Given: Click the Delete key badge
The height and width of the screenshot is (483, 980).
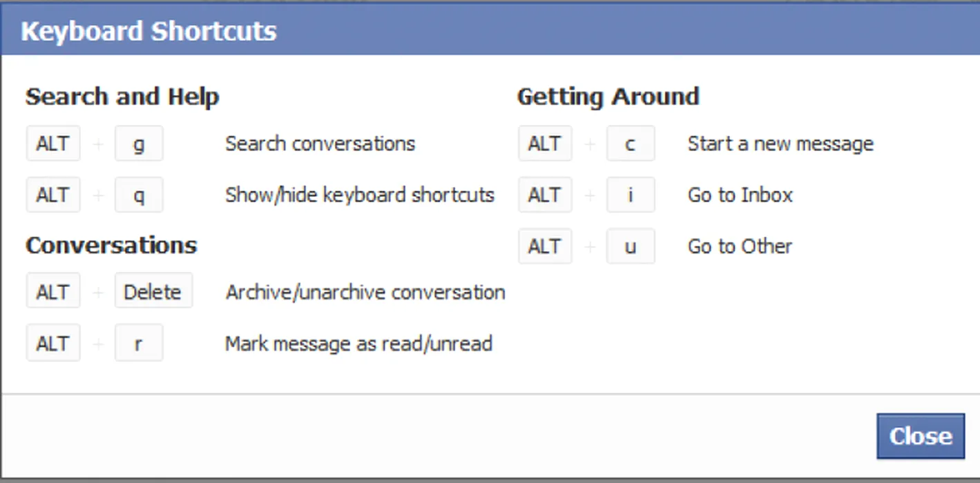Looking at the screenshot, I should coord(153,291).
